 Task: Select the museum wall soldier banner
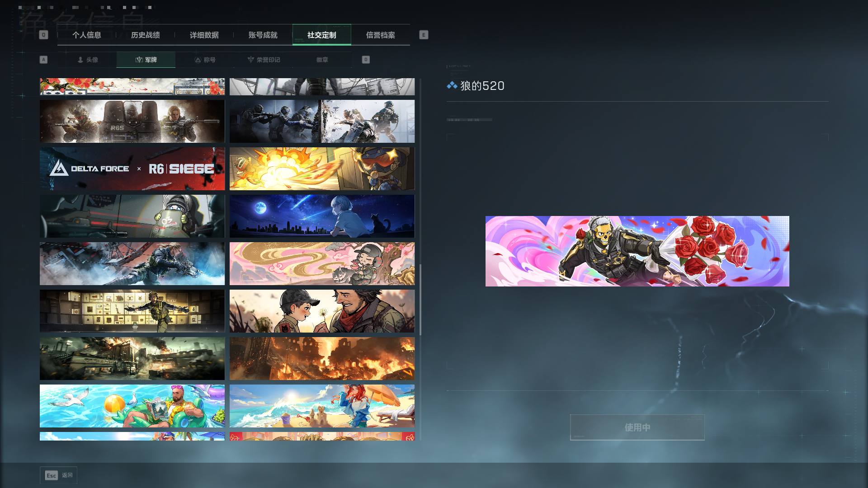click(x=132, y=311)
